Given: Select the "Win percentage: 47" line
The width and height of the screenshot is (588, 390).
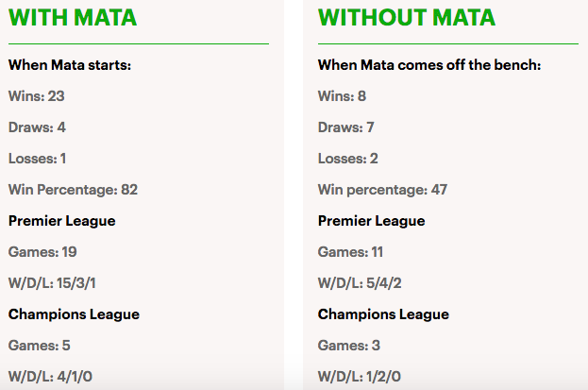Looking at the screenshot, I should pos(382,190).
